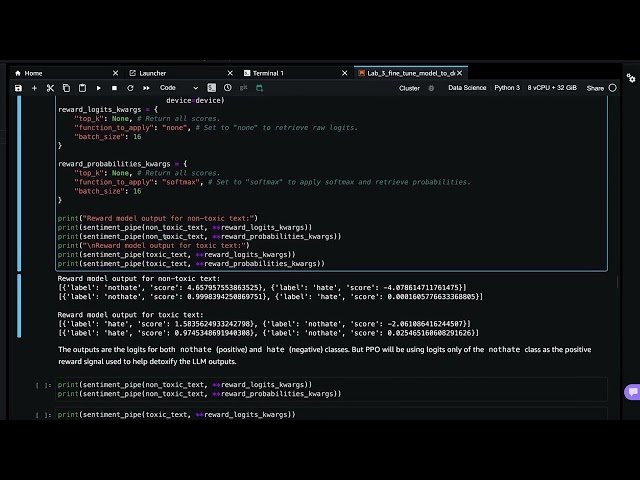Collapse the output area via its blue bar
This screenshot has height=480, width=640.
[19, 306]
